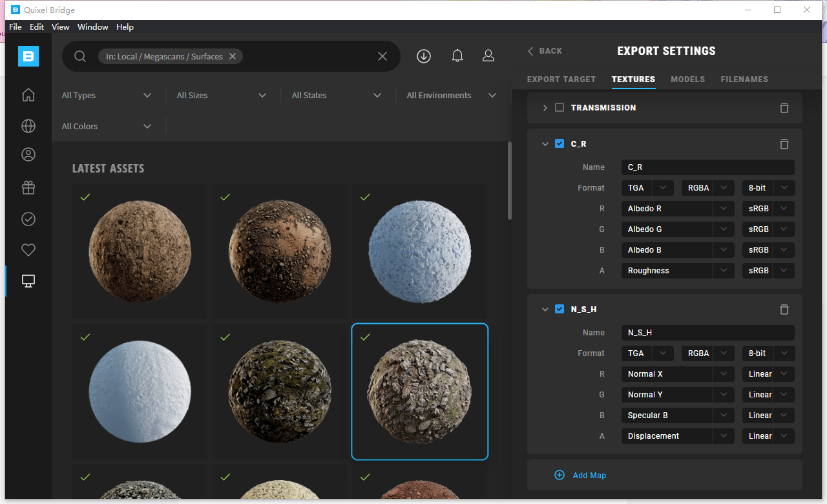Select the Local monitor icon in sidebar
Viewport: 827px width, 504px height.
coord(28,281)
